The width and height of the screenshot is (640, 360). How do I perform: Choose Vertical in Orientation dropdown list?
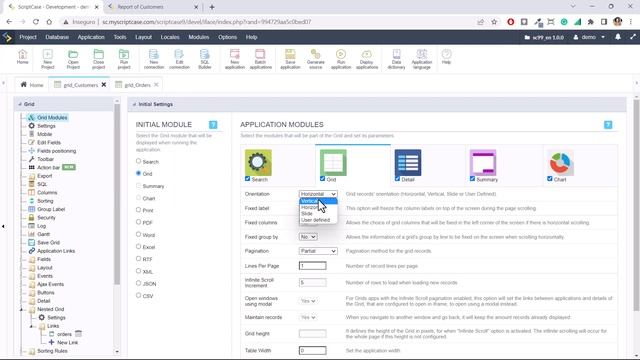tap(318, 201)
